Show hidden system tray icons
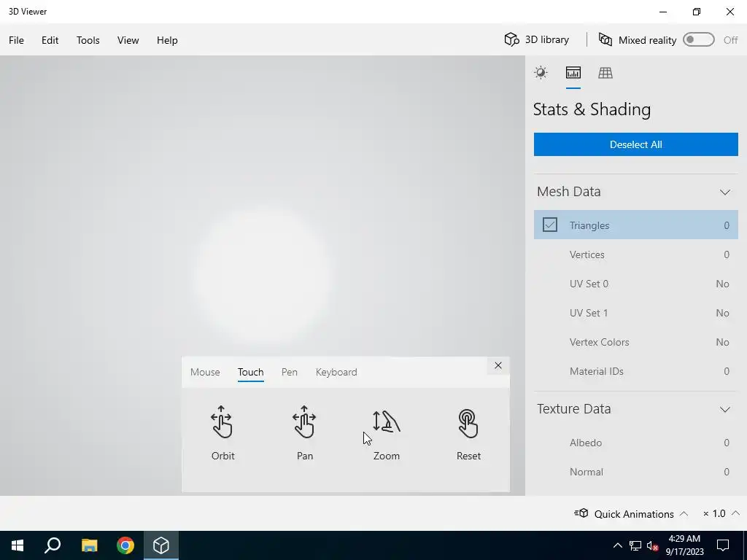This screenshot has height=560, width=747. [617, 545]
